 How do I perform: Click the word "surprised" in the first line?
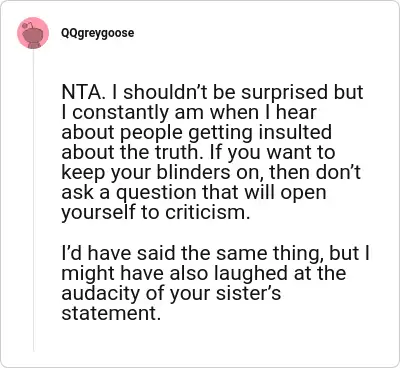coord(282,92)
